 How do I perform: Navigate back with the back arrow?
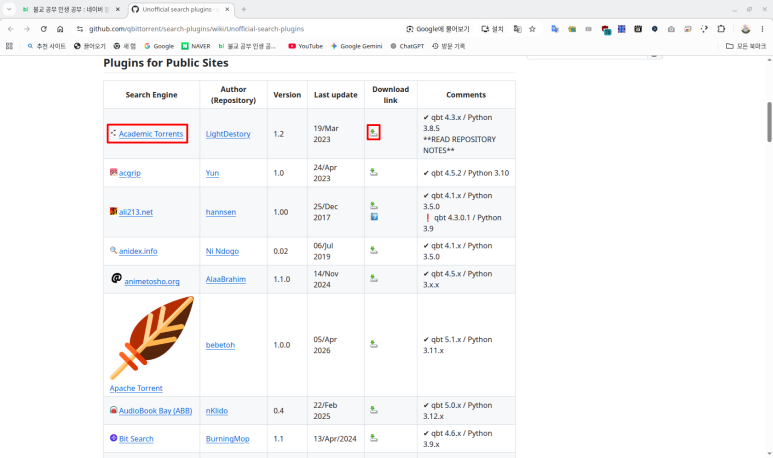pyautogui.click(x=11, y=29)
